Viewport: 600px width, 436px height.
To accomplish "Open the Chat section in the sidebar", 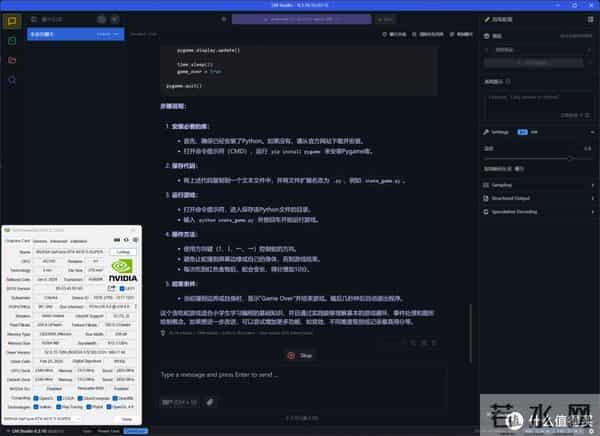I will [x=12, y=21].
